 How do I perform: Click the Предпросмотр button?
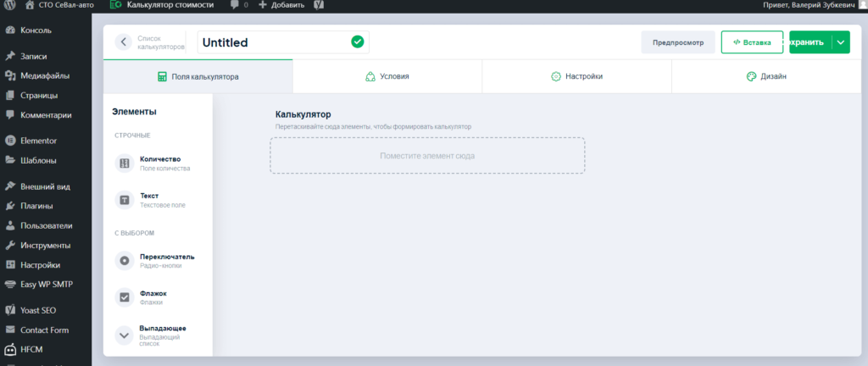678,42
